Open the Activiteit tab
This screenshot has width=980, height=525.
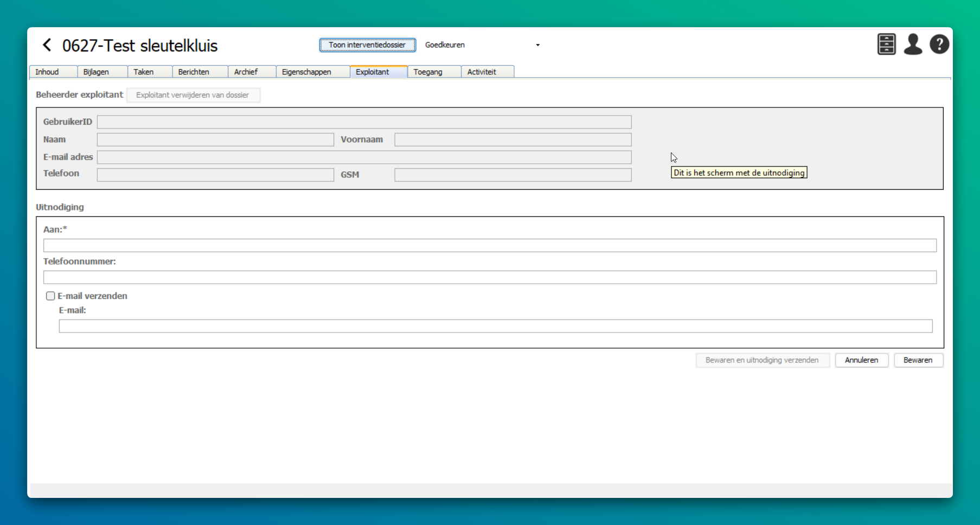tap(488, 72)
